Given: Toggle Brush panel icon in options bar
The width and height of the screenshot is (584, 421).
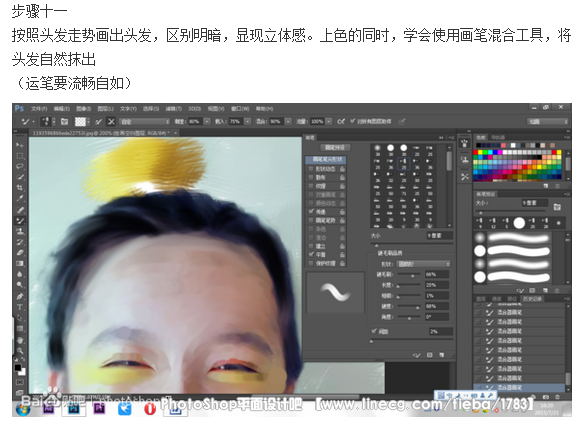Looking at the screenshot, I should [x=64, y=121].
